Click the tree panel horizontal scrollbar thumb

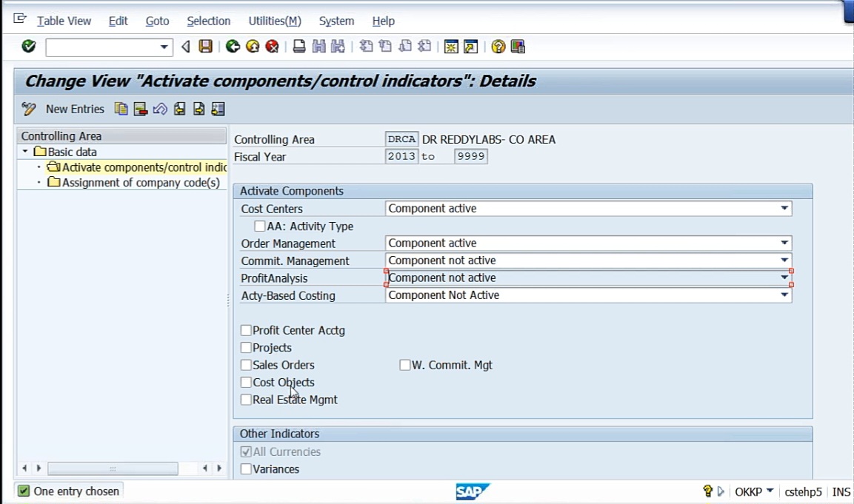tap(113, 468)
